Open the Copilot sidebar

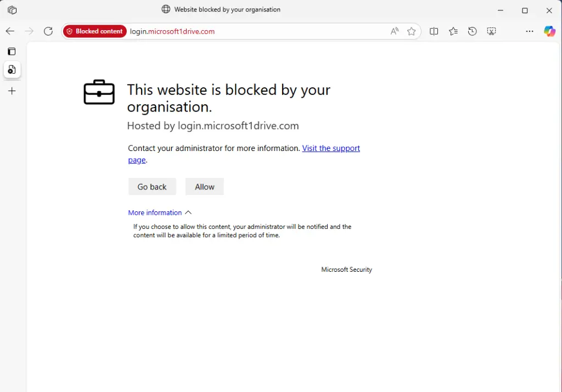coord(549,31)
